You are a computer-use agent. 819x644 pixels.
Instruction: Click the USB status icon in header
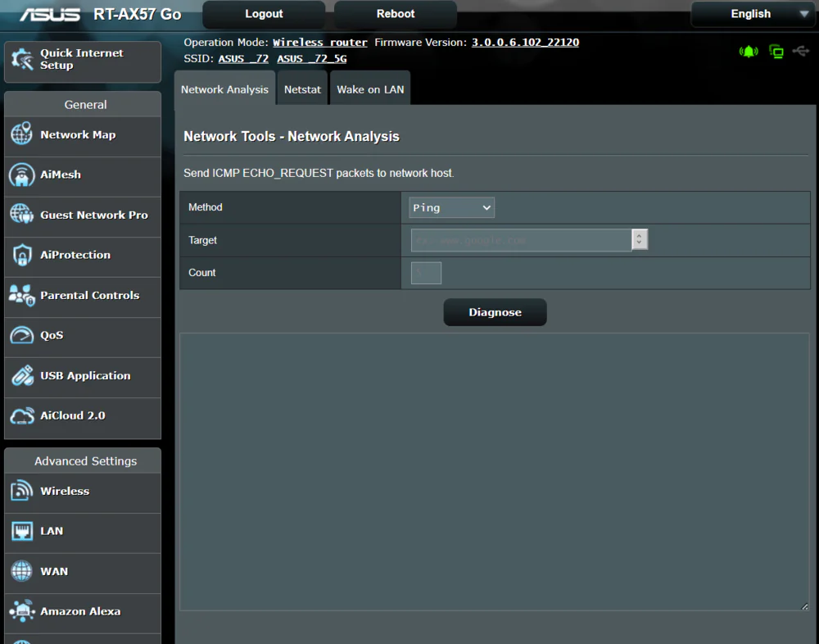(x=801, y=51)
